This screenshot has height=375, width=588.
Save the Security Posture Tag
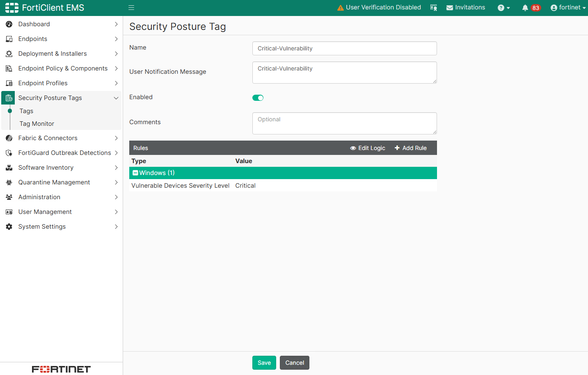click(x=264, y=362)
